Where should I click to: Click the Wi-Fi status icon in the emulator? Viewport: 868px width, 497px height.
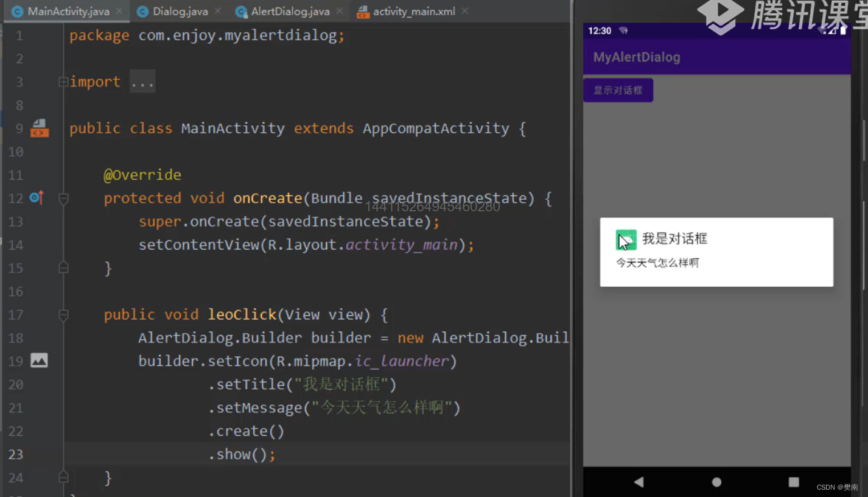click(623, 30)
